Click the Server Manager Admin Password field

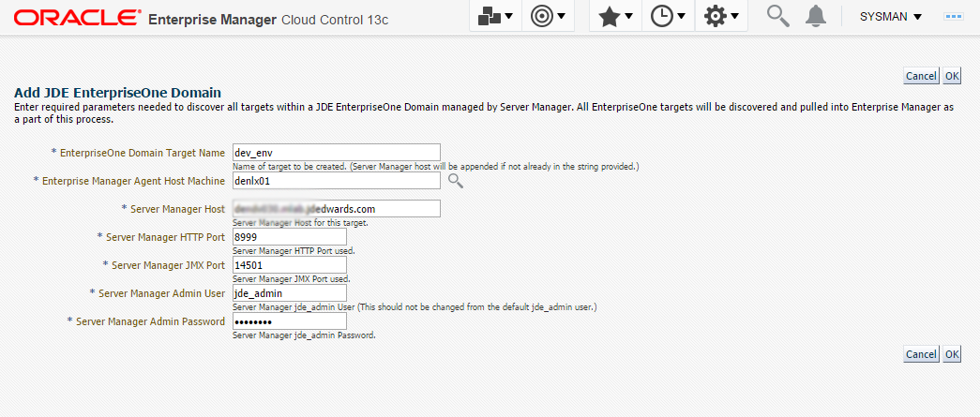[289, 321]
